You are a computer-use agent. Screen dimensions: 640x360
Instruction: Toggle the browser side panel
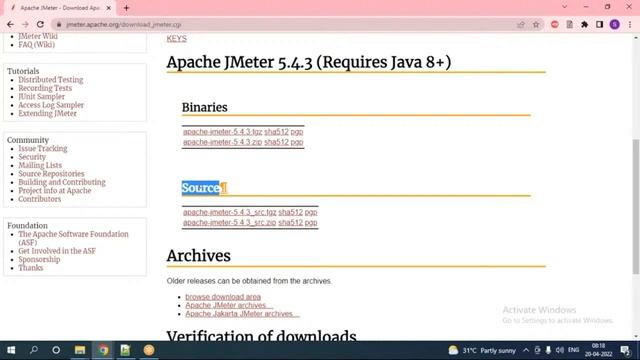pyautogui.click(x=599, y=24)
